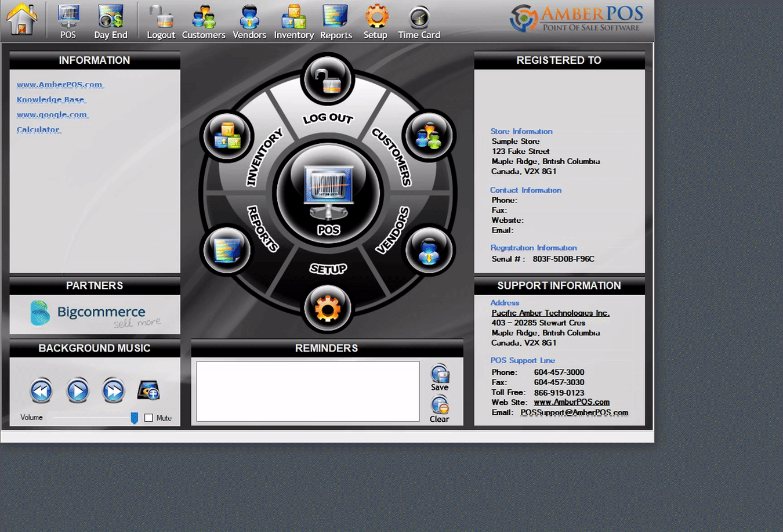Click the Vendors person icon on wheel
This screenshot has height=532, width=783.
pyautogui.click(x=429, y=251)
